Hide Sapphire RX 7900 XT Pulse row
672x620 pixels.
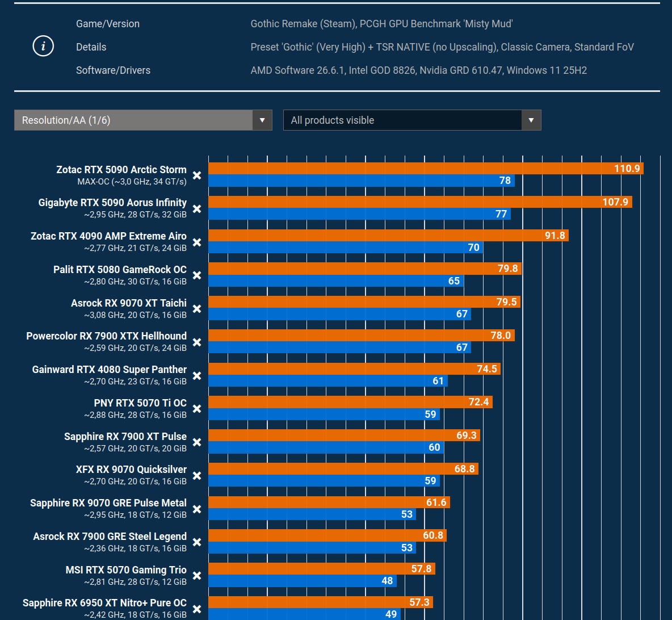[x=197, y=442]
